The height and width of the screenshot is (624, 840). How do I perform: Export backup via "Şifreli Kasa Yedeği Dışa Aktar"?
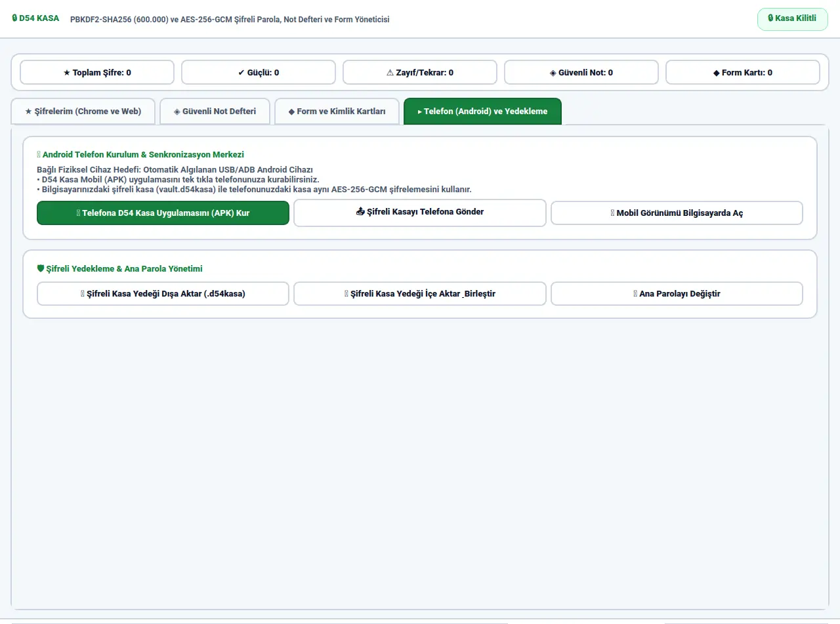click(163, 294)
